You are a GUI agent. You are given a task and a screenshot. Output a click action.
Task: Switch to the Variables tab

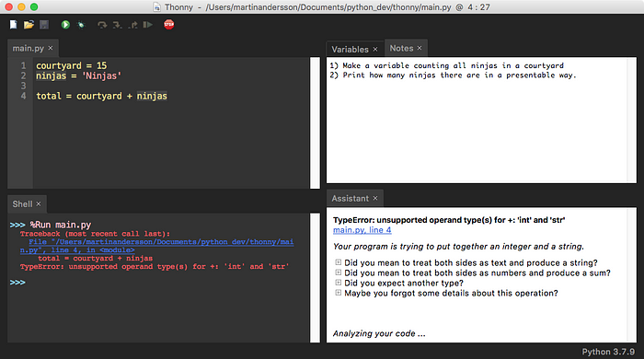350,50
